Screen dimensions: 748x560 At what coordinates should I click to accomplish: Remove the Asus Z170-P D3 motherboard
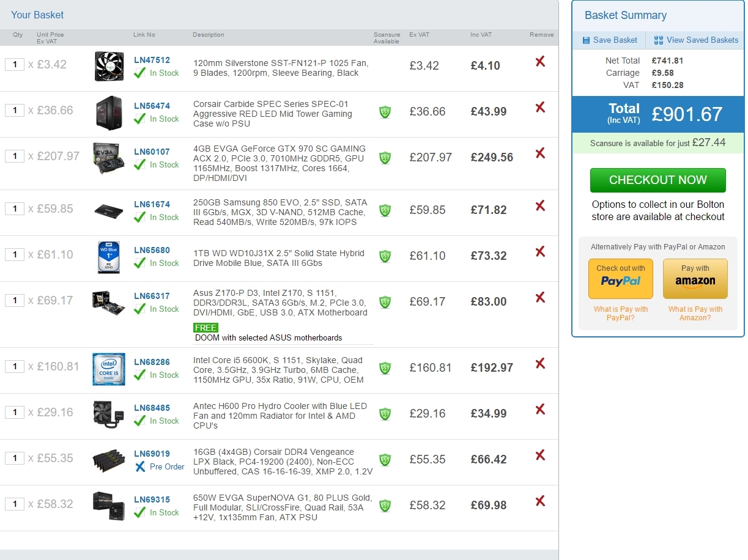tap(540, 298)
